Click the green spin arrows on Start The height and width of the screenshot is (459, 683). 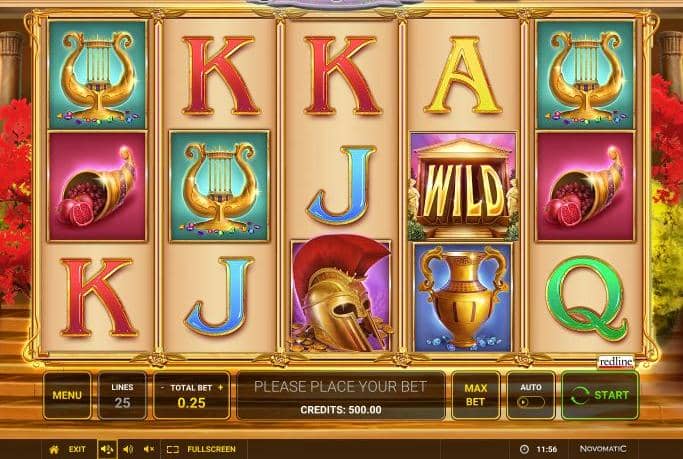point(579,395)
